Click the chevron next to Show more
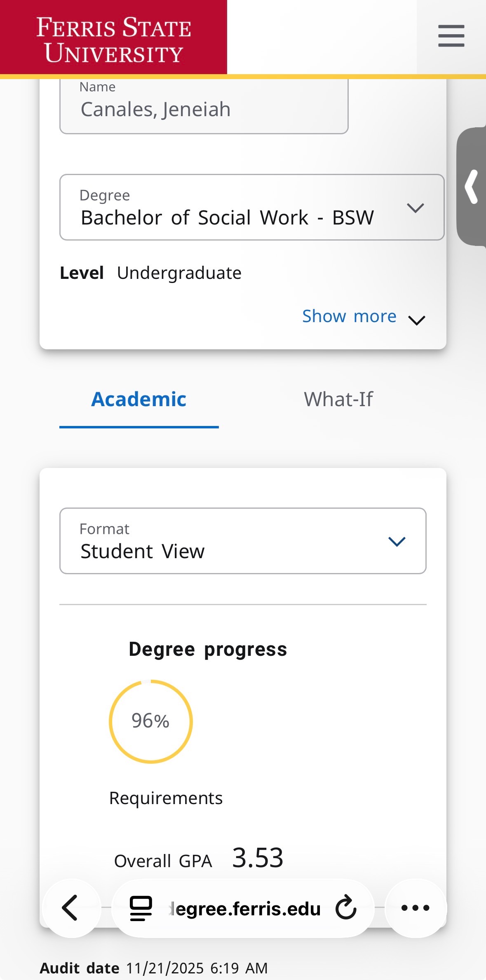 (416, 320)
